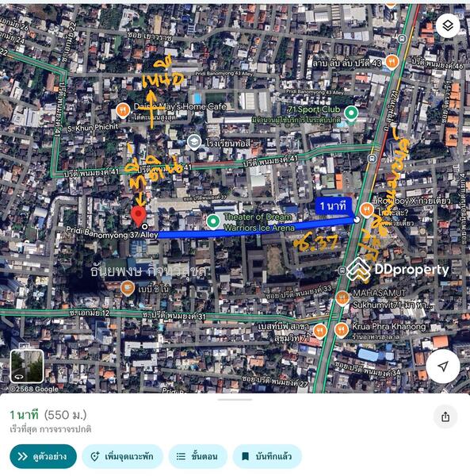Viewport: 470px width, 476px height.
Task: Tap the เบบี้ชิโน่ cafe pin
Action: point(128,289)
